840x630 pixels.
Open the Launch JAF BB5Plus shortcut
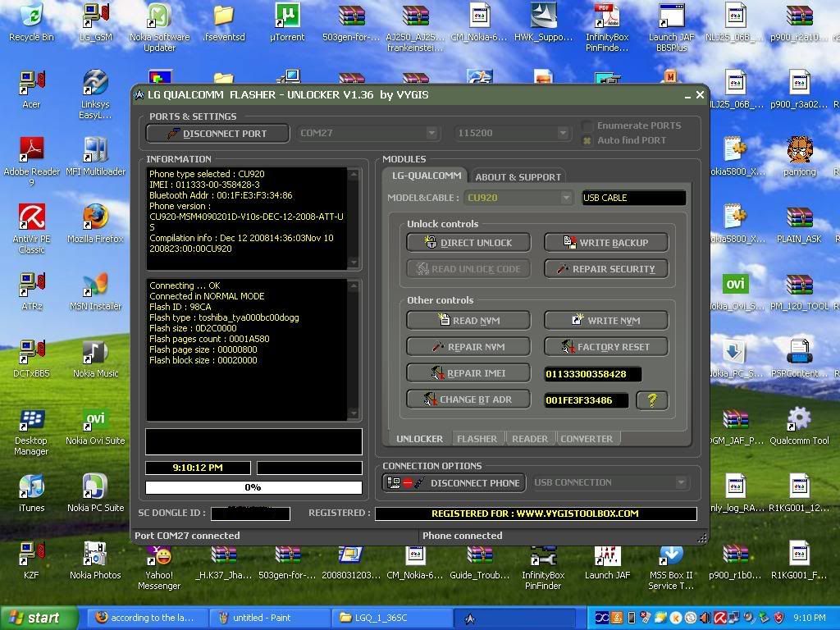pyautogui.click(x=671, y=27)
